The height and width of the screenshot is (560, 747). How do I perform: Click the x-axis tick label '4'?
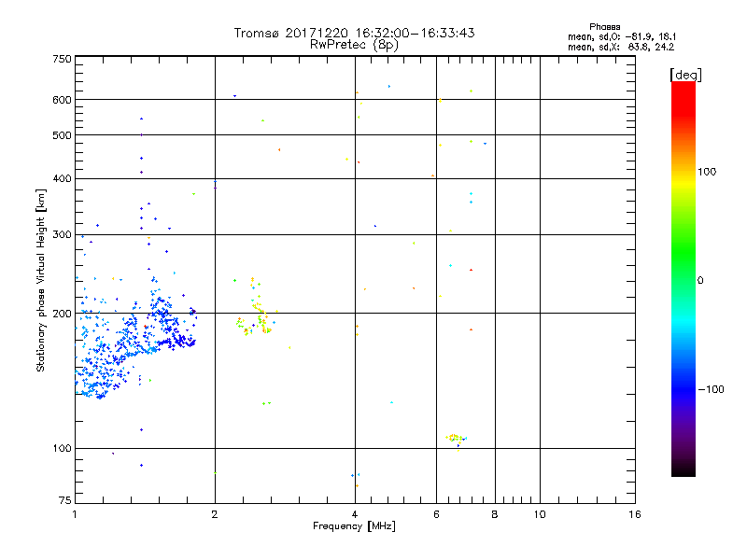coord(355,514)
